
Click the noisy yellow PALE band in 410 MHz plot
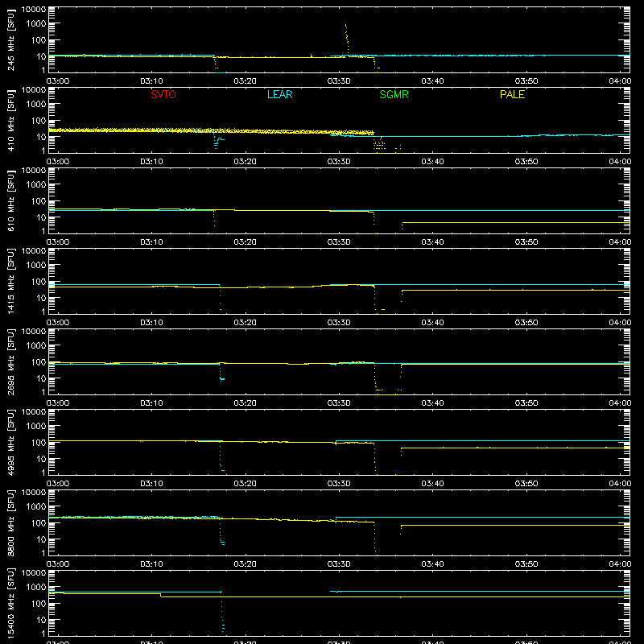click(x=211, y=131)
